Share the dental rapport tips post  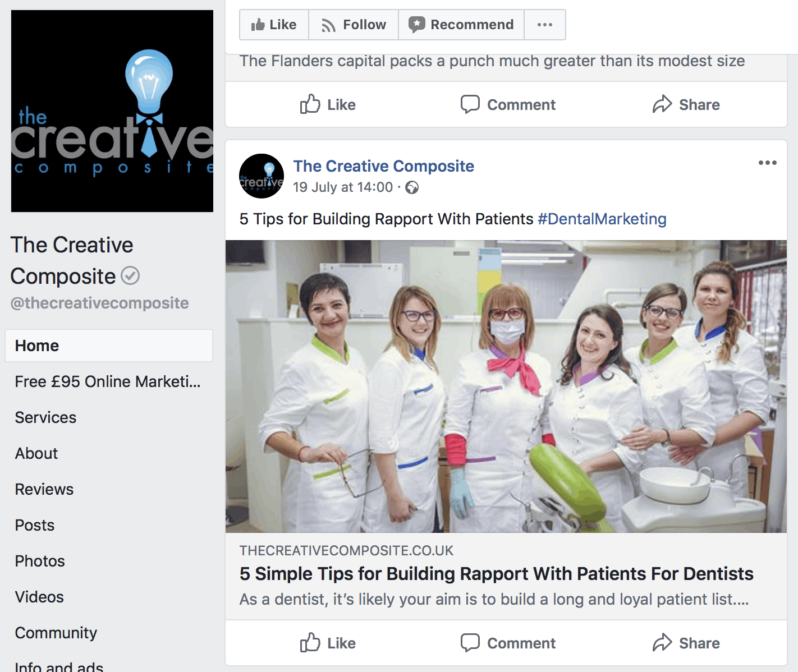click(x=686, y=643)
